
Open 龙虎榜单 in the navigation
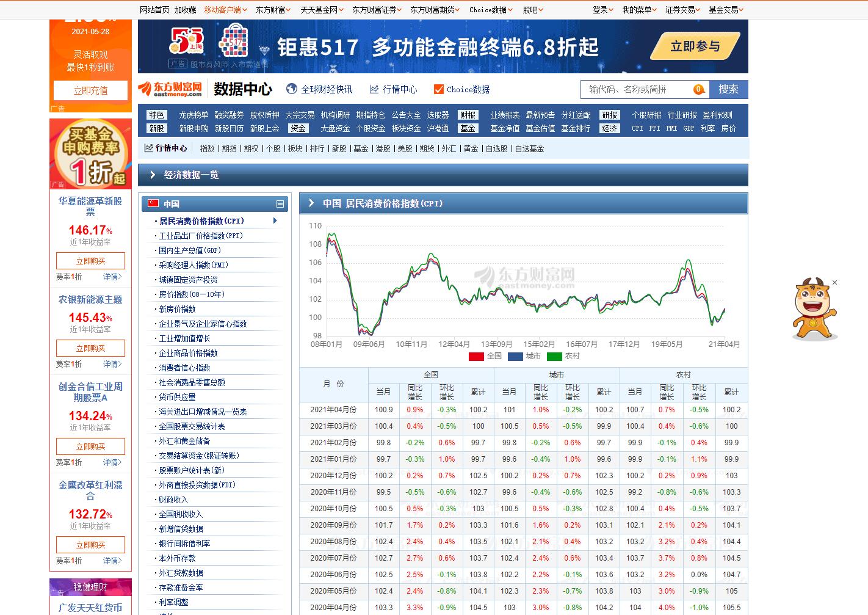(x=193, y=115)
